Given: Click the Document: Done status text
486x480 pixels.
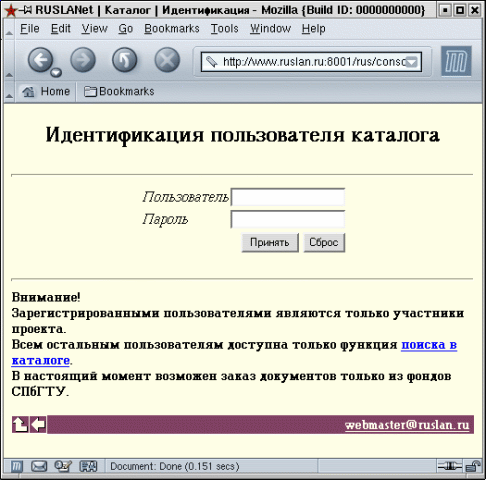Looking at the screenshot, I should [x=175, y=466].
